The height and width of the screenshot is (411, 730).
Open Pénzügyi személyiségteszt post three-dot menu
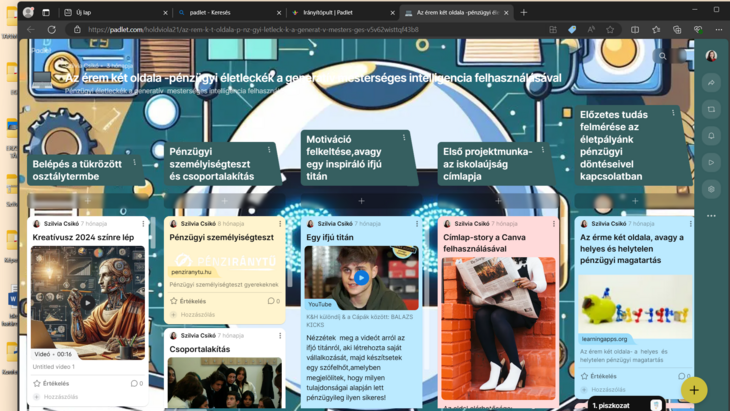pyautogui.click(x=280, y=224)
